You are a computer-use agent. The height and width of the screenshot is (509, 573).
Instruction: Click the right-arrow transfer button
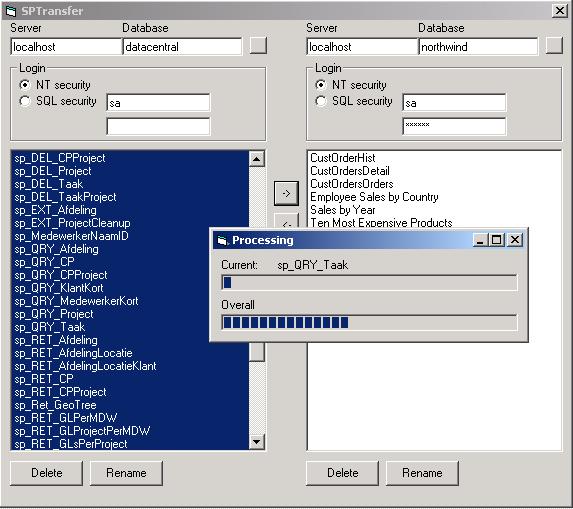pyautogui.click(x=286, y=193)
